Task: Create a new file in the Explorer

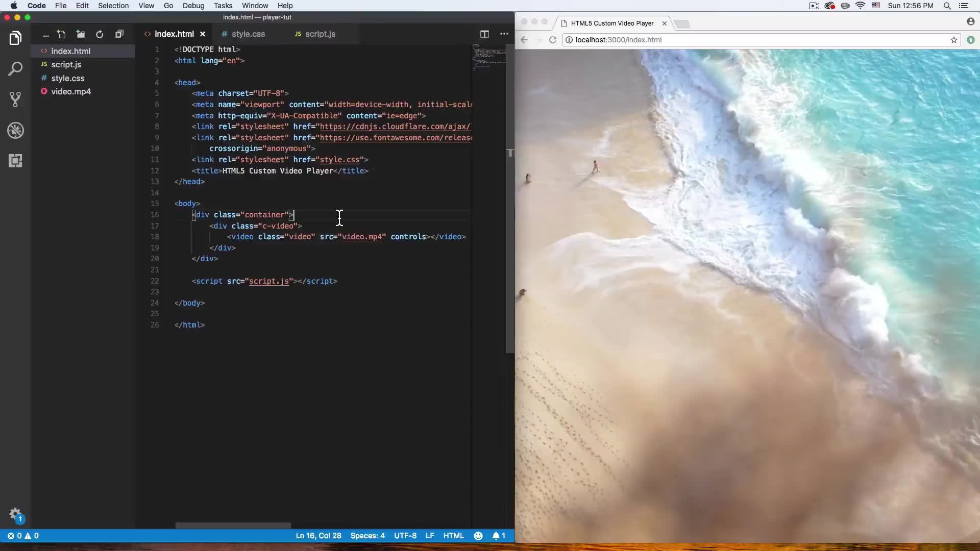Action: 61,34
